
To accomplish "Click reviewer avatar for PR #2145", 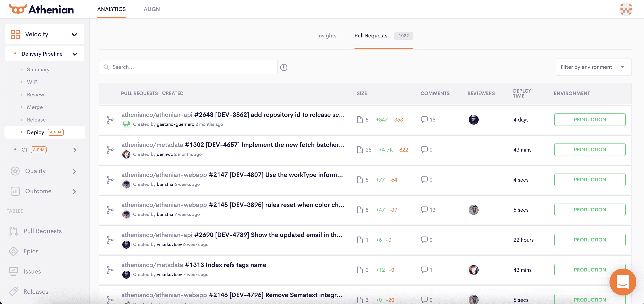I will [x=473, y=210].
